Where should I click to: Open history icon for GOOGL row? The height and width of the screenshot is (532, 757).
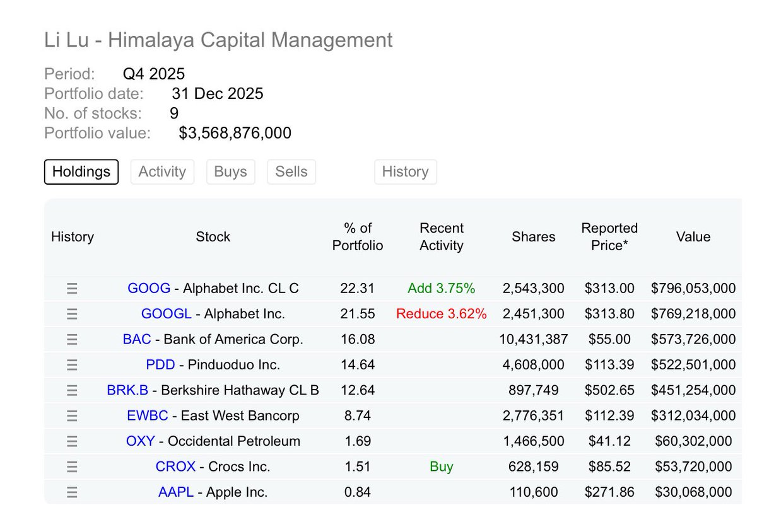pyautogui.click(x=72, y=314)
